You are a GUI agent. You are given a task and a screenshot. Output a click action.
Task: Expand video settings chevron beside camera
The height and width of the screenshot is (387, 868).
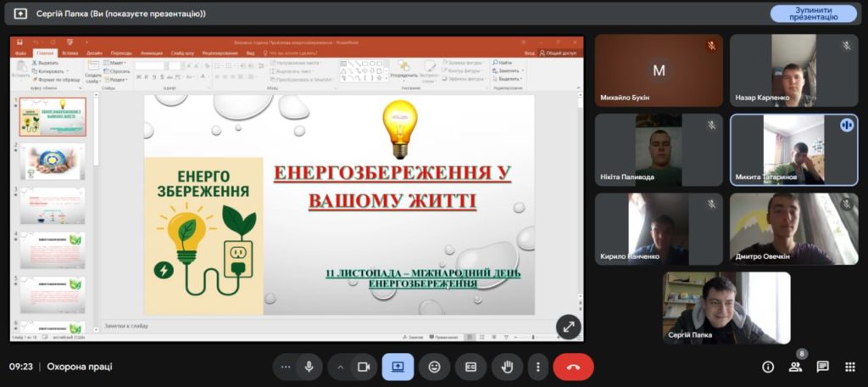click(x=341, y=367)
